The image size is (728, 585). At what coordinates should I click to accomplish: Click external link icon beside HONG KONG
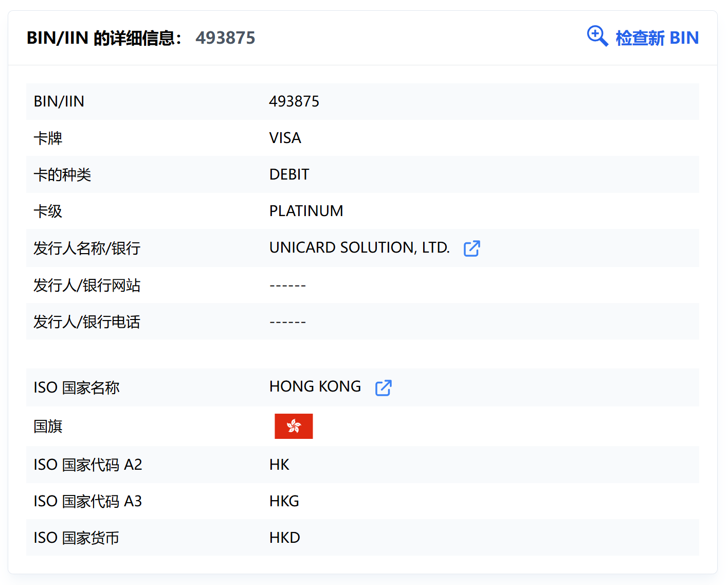point(383,388)
